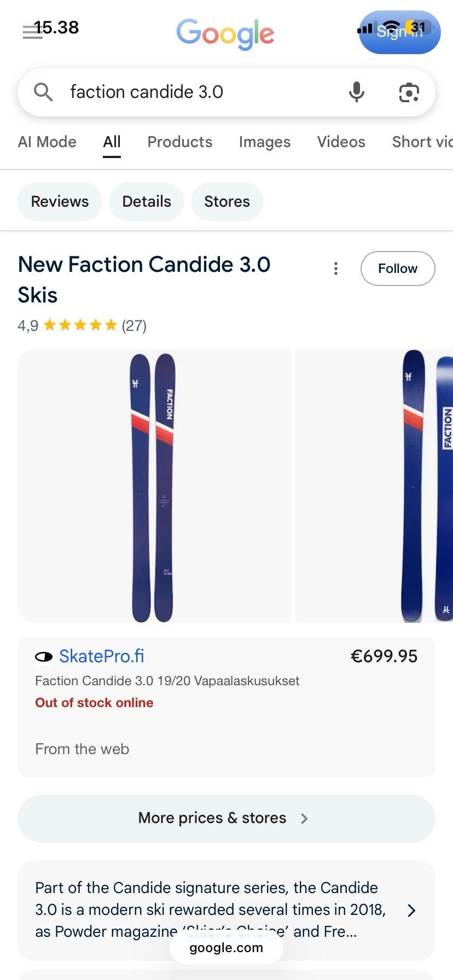
Task: Tap the SkatePro.fi store logo icon
Action: coord(44,656)
